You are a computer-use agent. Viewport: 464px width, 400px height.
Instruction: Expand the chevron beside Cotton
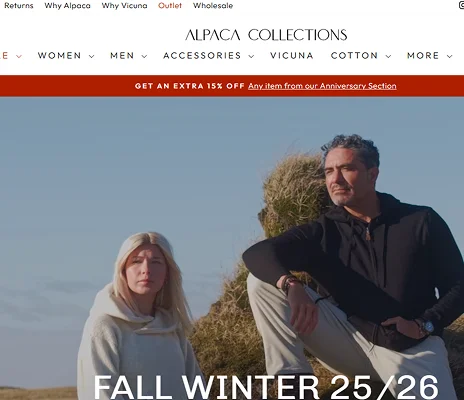(x=388, y=56)
